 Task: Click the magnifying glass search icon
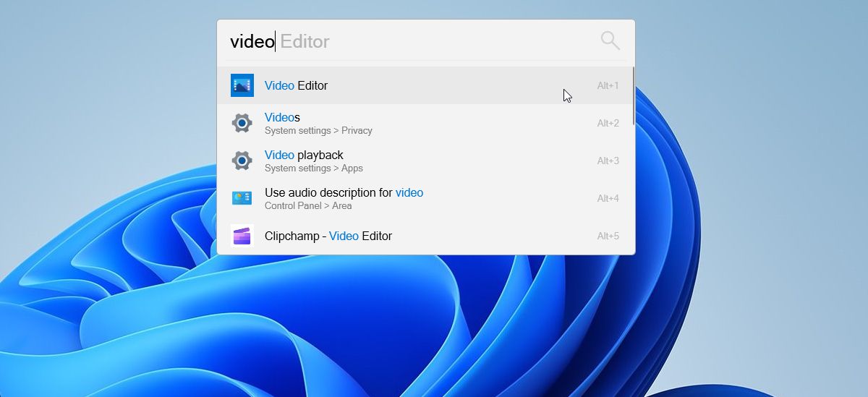(610, 40)
